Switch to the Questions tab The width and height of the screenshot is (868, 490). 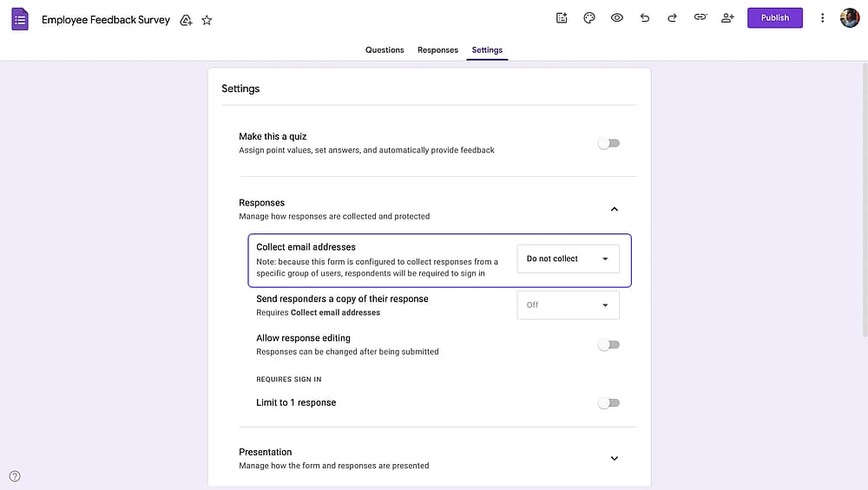[385, 49]
